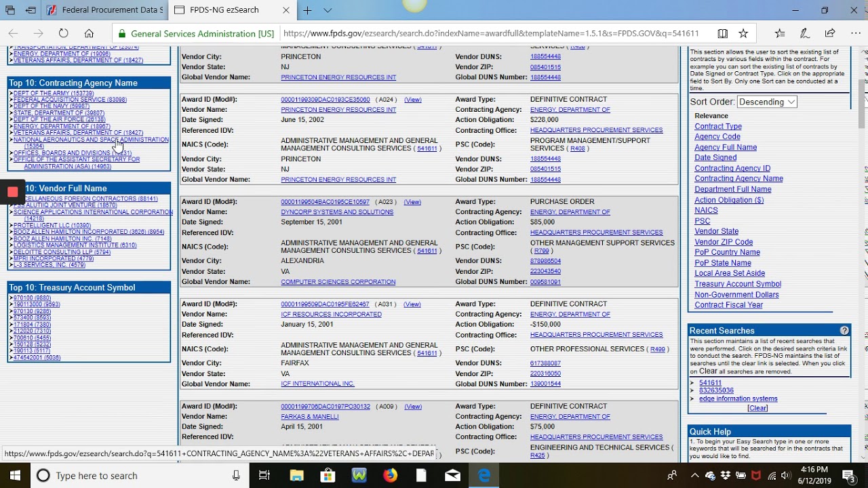Click the set-tabs-aside icon
The width and height of the screenshot is (868, 488).
[31, 10]
